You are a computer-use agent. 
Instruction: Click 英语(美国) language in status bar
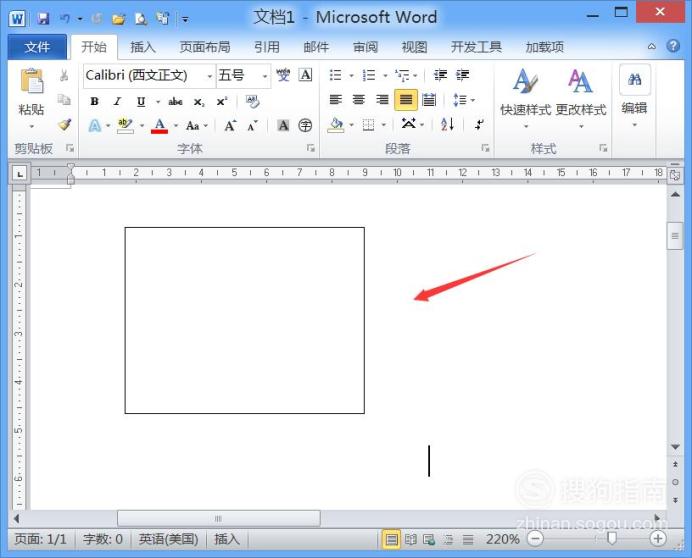(x=168, y=539)
